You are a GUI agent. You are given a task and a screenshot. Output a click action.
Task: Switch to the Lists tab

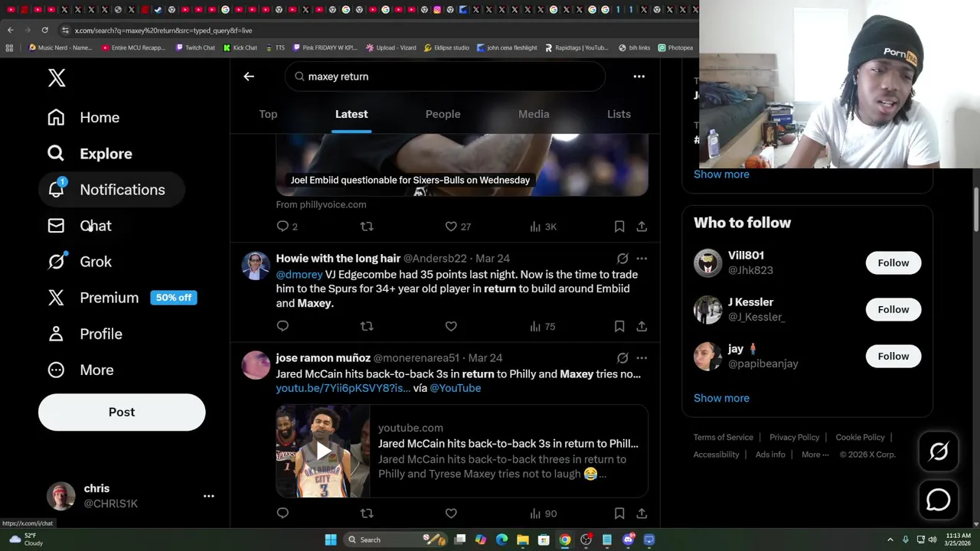click(x=619, y=114)
